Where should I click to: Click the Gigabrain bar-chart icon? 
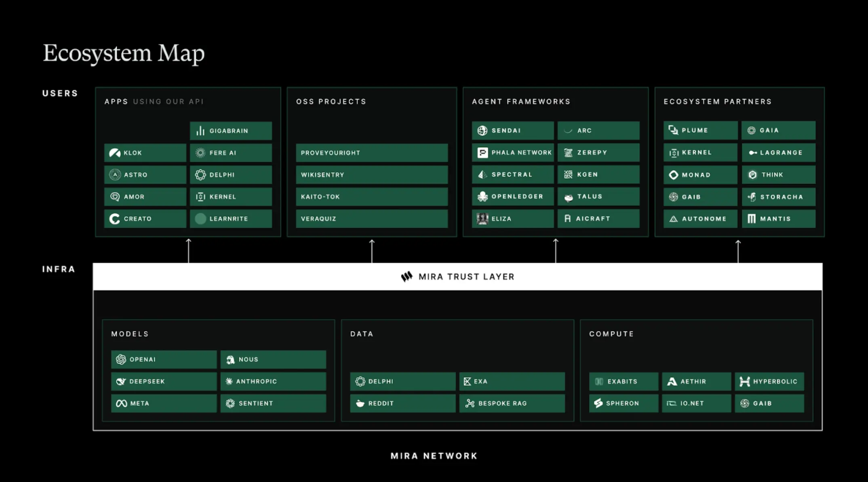click(x=200, y=131)
